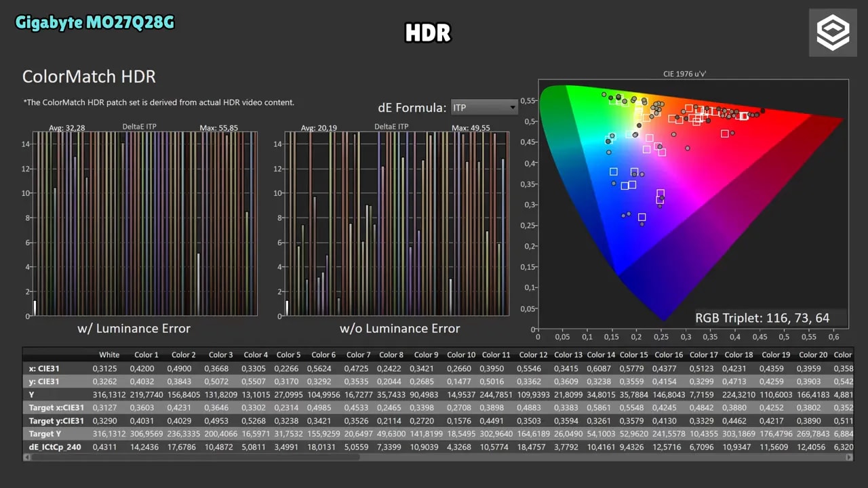Select the Color 2 column header
Viewport: 868px width, 488px height.
pos(183,354)
